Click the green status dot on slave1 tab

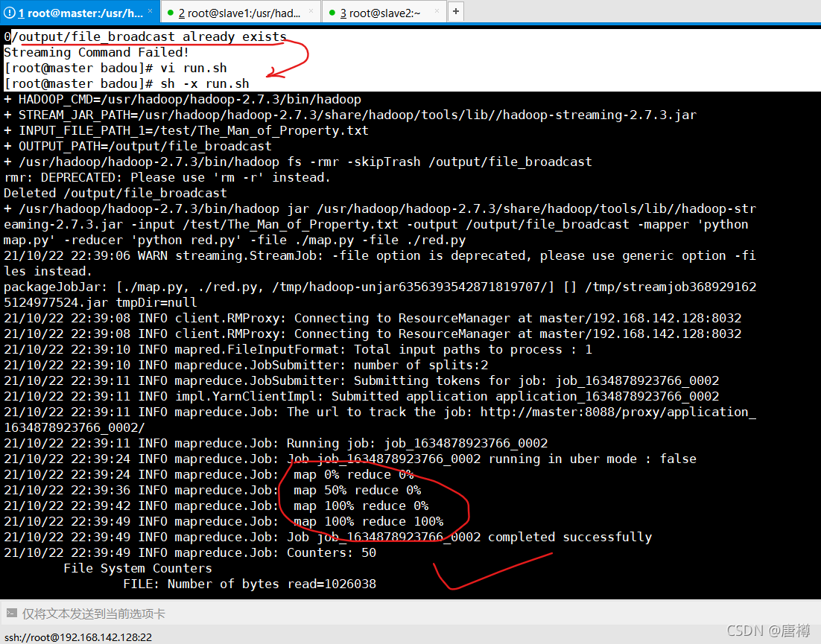coord(170,13)
